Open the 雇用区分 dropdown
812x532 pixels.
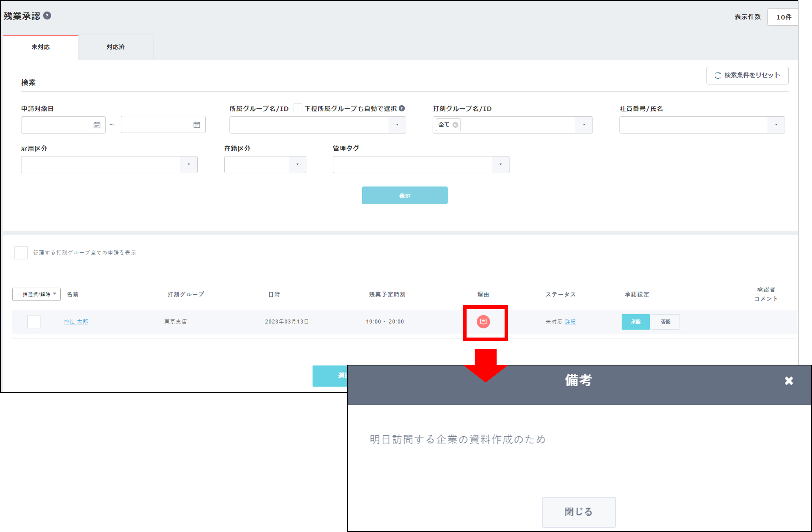point(189,164)
